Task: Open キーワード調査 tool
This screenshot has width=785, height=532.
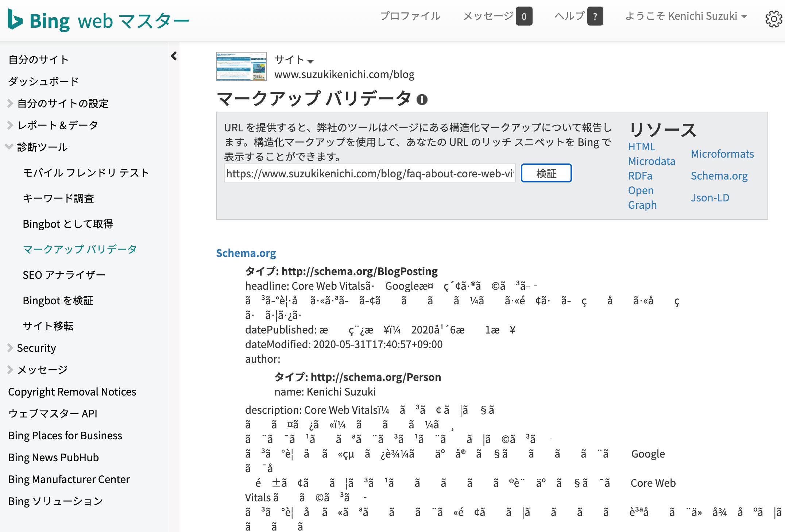Action: point(58,198)
